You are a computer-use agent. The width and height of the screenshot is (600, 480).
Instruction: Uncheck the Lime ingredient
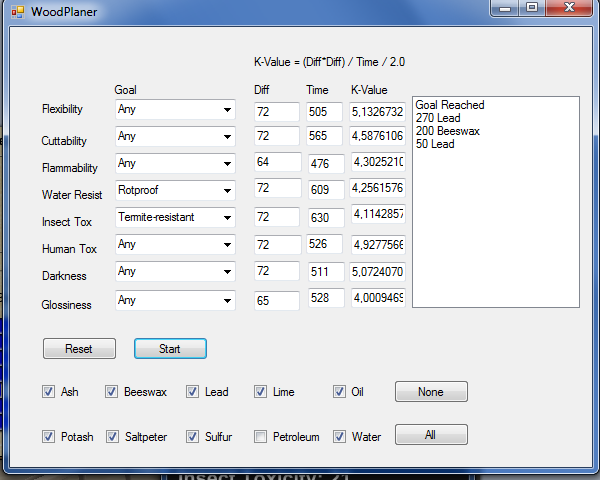[x=260, y=392]
